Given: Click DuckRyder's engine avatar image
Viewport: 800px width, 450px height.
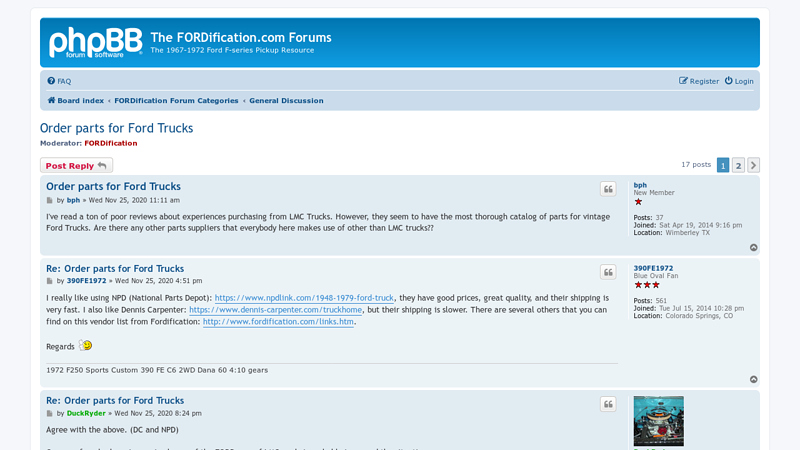Looking at the screenshot, I should click(659, 421).
